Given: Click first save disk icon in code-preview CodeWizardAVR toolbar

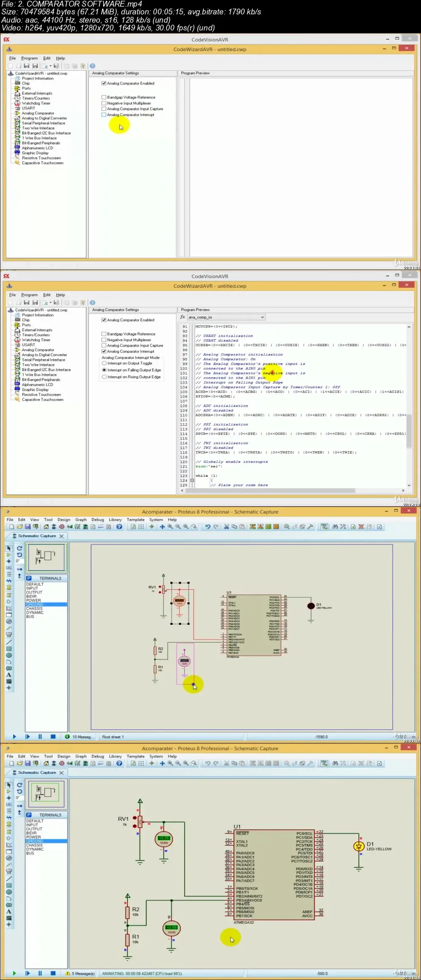Looking at the screenshot, I should (x=26, y=303).
